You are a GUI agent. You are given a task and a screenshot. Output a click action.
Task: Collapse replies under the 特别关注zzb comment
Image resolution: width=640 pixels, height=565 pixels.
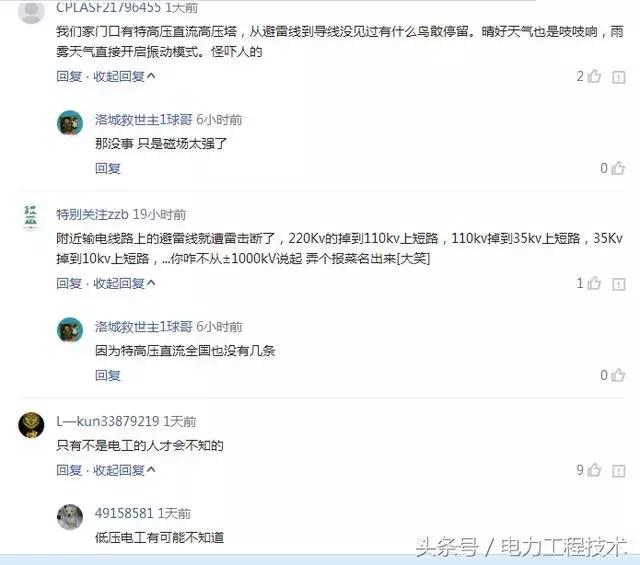(124, 283)
